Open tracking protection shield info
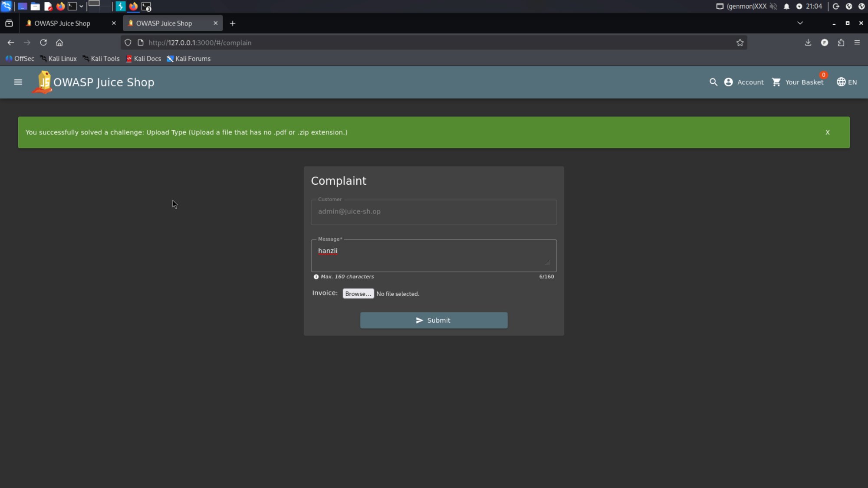This screenshot has width=868, height=488. click(x=128, y=43)
